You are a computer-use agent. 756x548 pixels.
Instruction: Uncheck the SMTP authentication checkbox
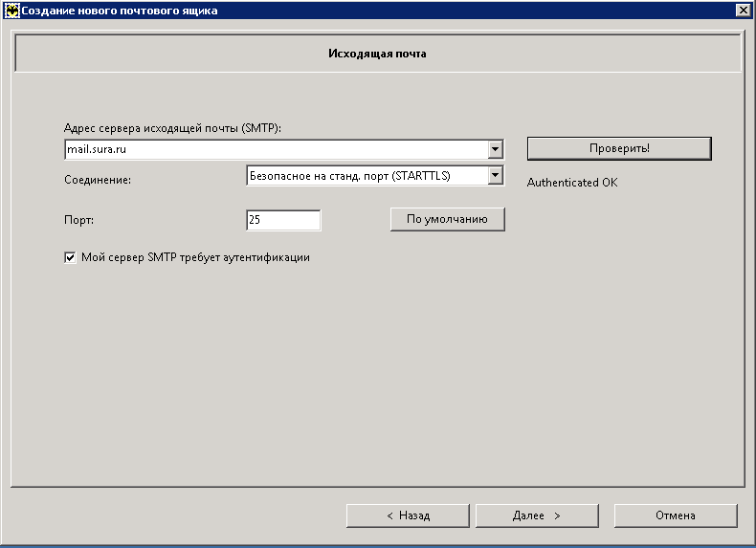tap(70, 257)
